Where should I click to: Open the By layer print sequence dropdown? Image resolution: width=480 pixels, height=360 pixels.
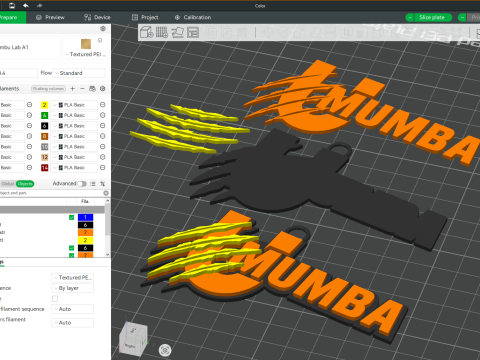pyautogui.click(x=72, y=288)
